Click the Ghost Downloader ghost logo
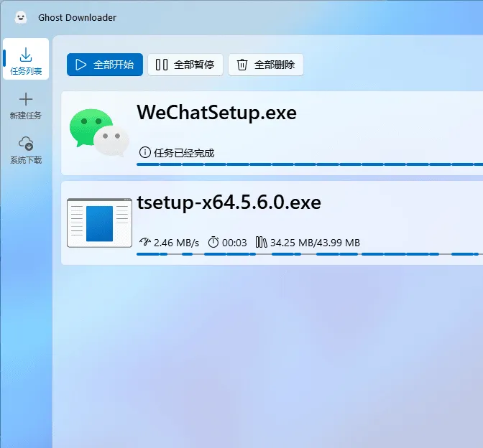 pos(21,17)
